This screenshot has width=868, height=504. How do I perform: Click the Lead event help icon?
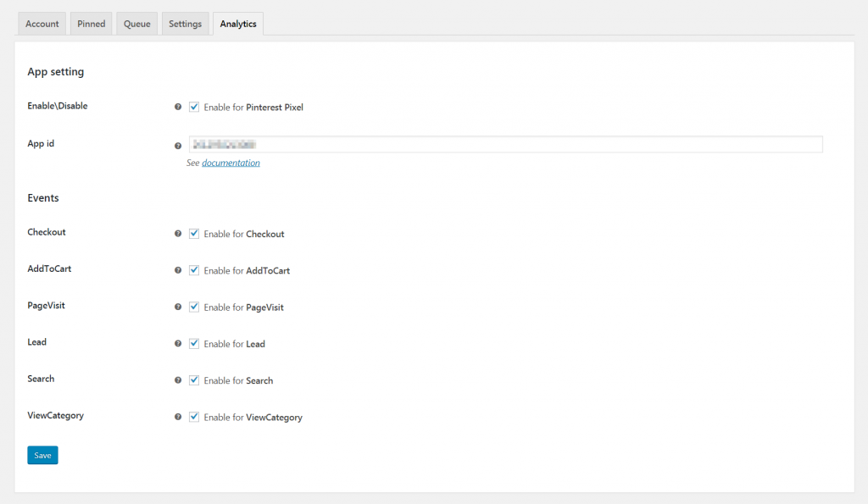pyautogui.click(x=178, y=344)
